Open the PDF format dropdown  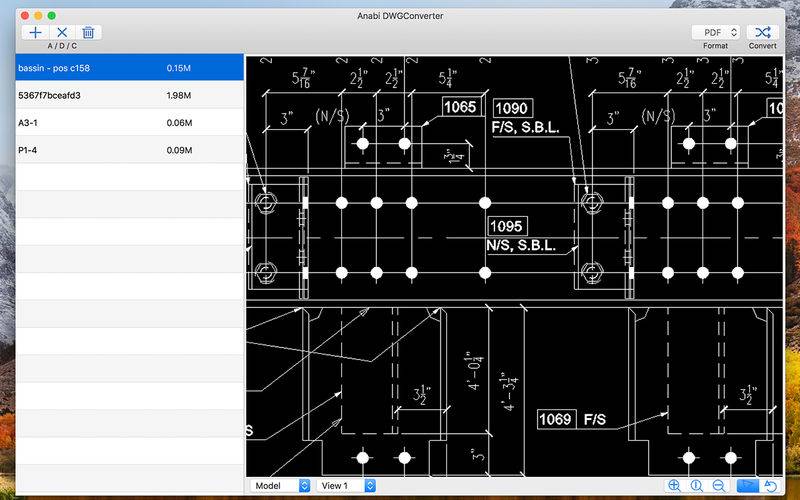click(716, 32)
